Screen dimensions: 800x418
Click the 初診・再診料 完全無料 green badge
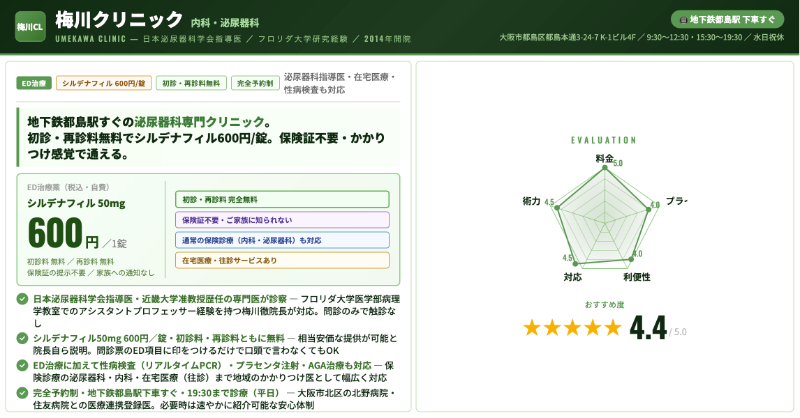(268, 200)
